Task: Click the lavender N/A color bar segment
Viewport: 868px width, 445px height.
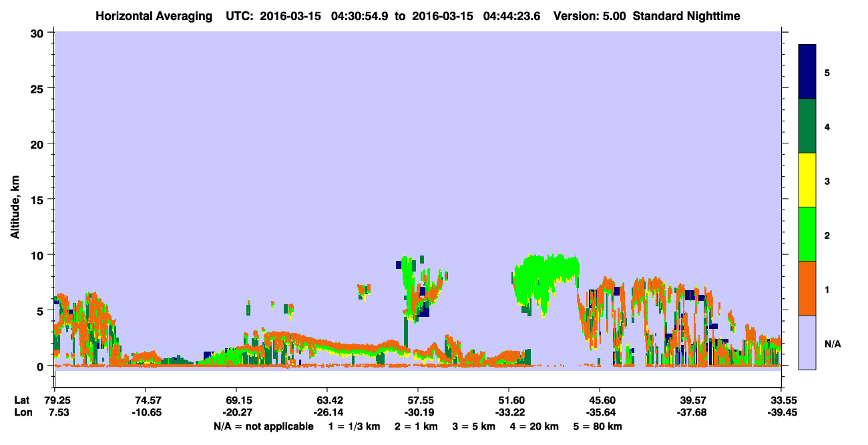Action: 807,342
